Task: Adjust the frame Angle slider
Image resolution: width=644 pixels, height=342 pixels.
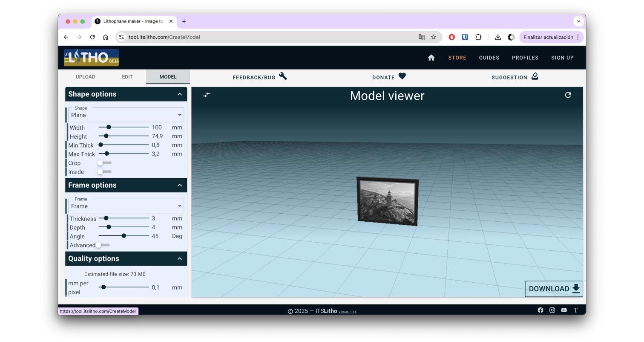Action: point(124,236)
